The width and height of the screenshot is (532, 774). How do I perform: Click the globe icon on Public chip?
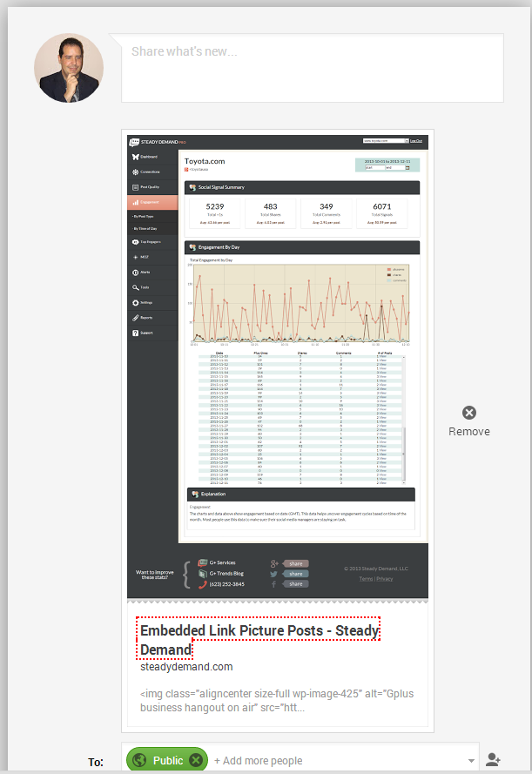point(139,760)
